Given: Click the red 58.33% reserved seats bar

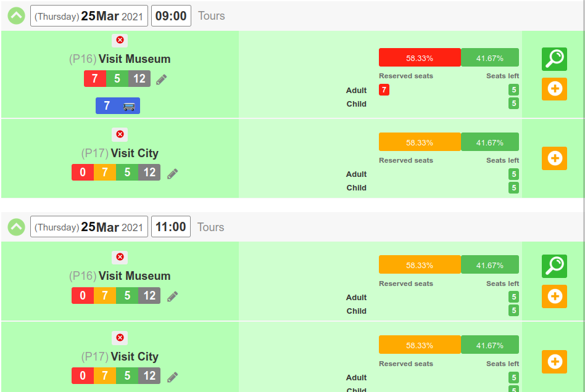Looking at the screenshot, I should click(x=420, y=57).
